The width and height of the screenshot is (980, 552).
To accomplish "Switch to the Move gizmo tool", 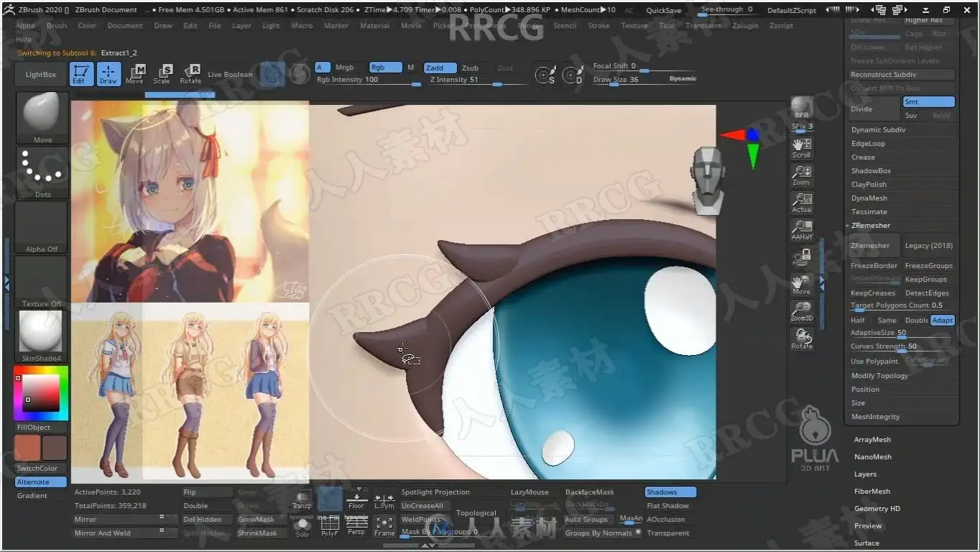I will 135,74.
